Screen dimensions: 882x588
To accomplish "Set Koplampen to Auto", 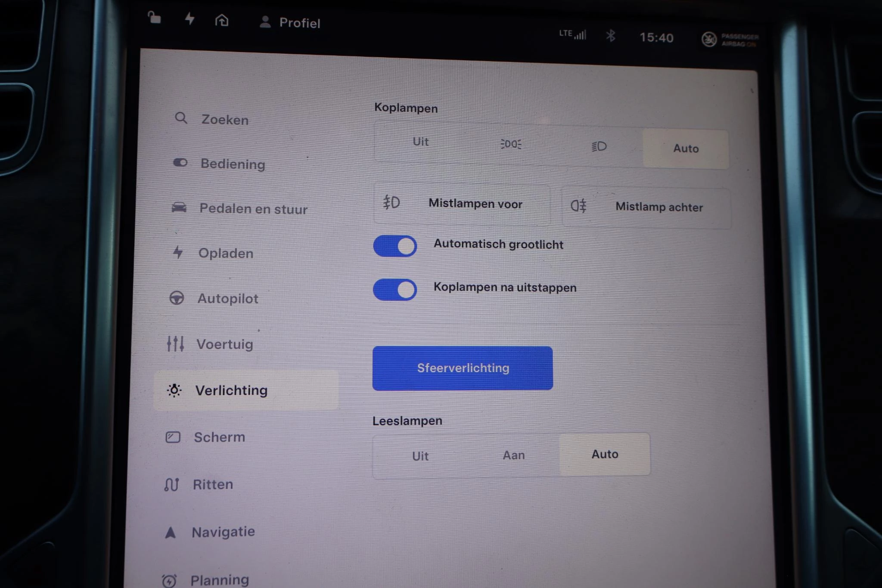I will 686,149.
